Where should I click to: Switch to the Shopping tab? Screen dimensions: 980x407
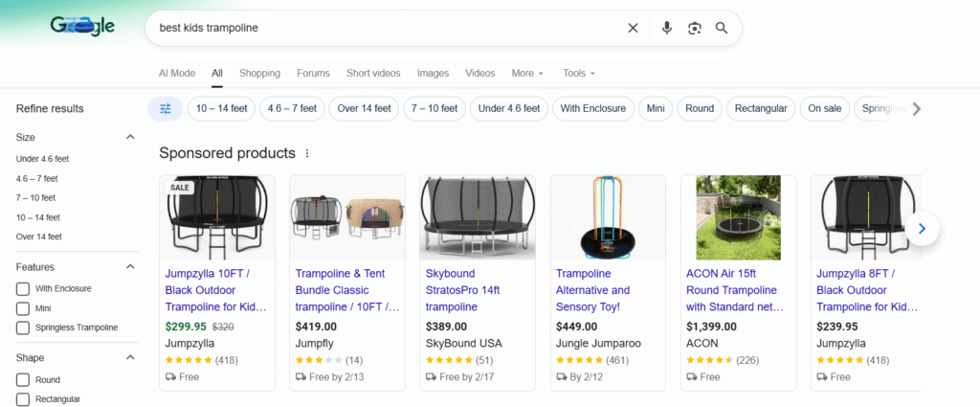(x=259, y=73)
